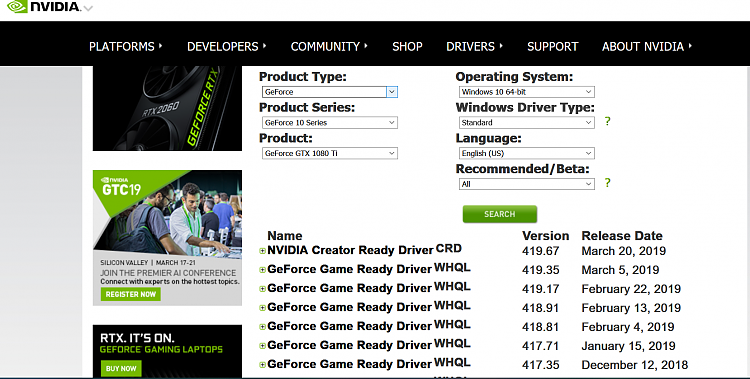Image resolution: width=750 pixels, height=379 pixels.
Task: Click the release date December 12, 2018
Action: [635, 365]
